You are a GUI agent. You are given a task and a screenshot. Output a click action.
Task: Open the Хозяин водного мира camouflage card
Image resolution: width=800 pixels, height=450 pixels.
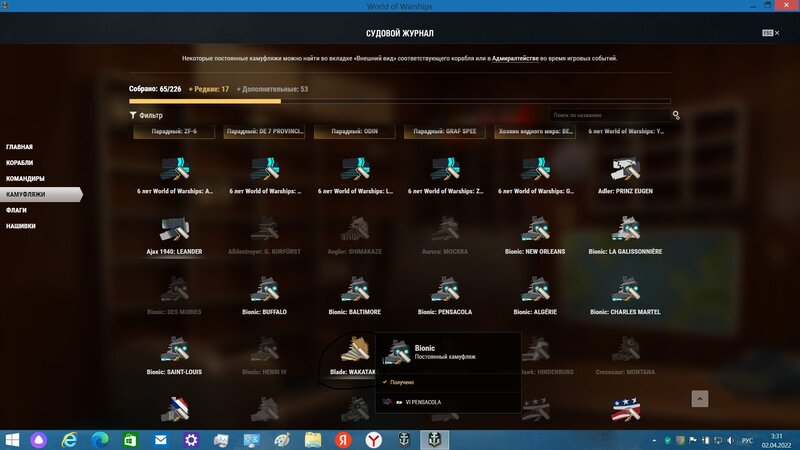pyautogui.click(x=535, y=132)
